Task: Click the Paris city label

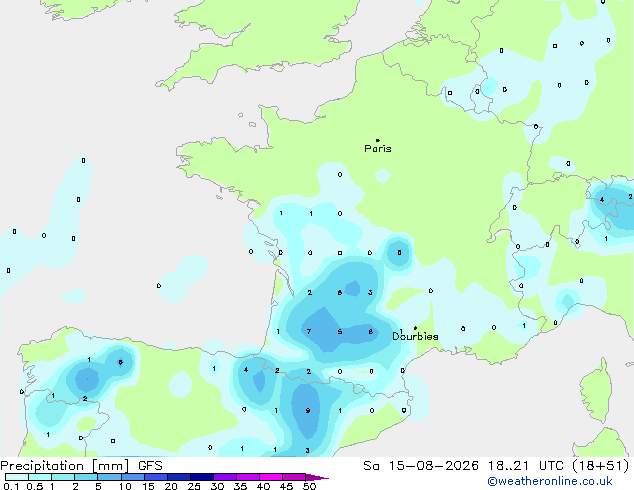Action: [378, 149]
